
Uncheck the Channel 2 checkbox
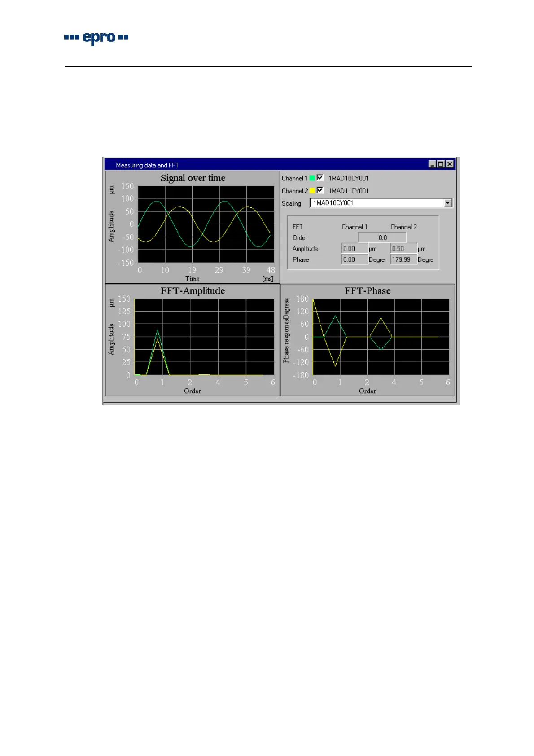pyautogui.click(x=320, y=190)
